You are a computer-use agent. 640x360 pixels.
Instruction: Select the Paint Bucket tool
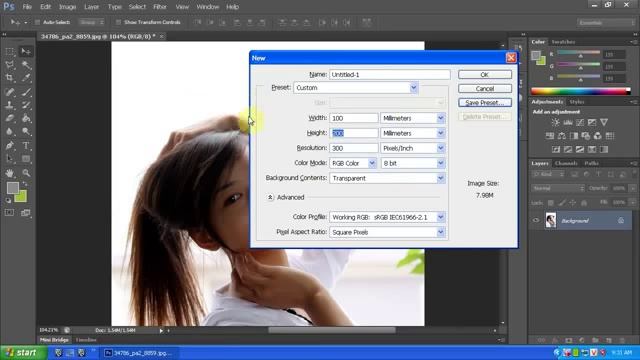26,118
